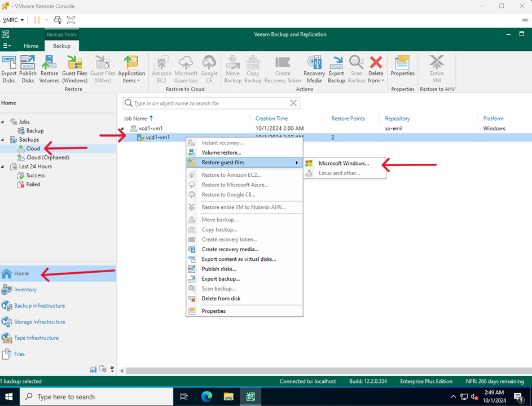Click Export Backup ribbon icon
Image resolution: width=532 pixels, height=406 pixels.
coord(336,69)
